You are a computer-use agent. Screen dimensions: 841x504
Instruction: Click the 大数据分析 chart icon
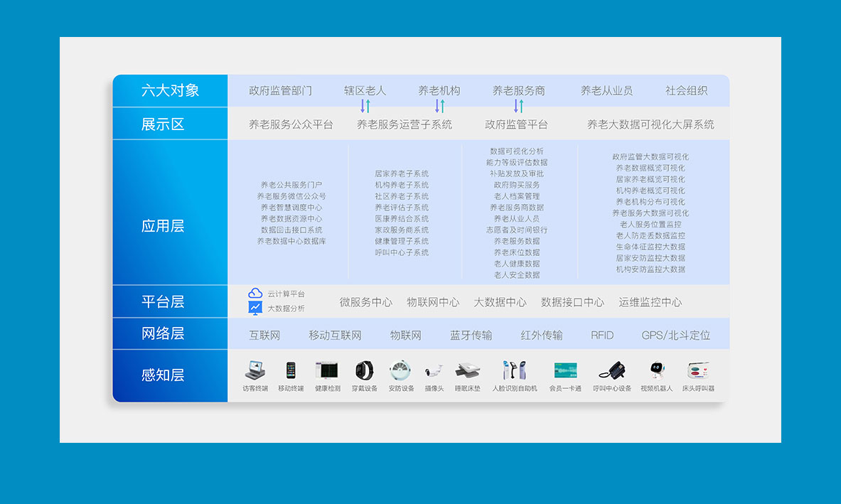click(255, 308)
